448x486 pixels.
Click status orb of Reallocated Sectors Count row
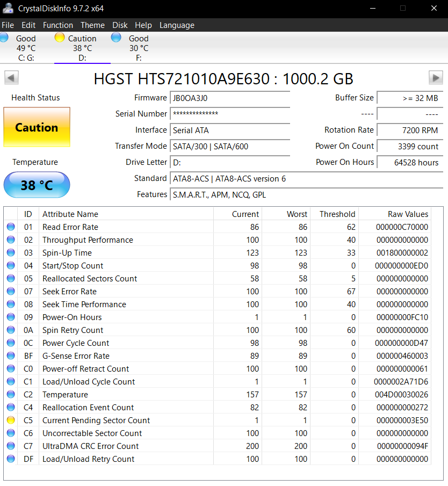tap(11, 278)
